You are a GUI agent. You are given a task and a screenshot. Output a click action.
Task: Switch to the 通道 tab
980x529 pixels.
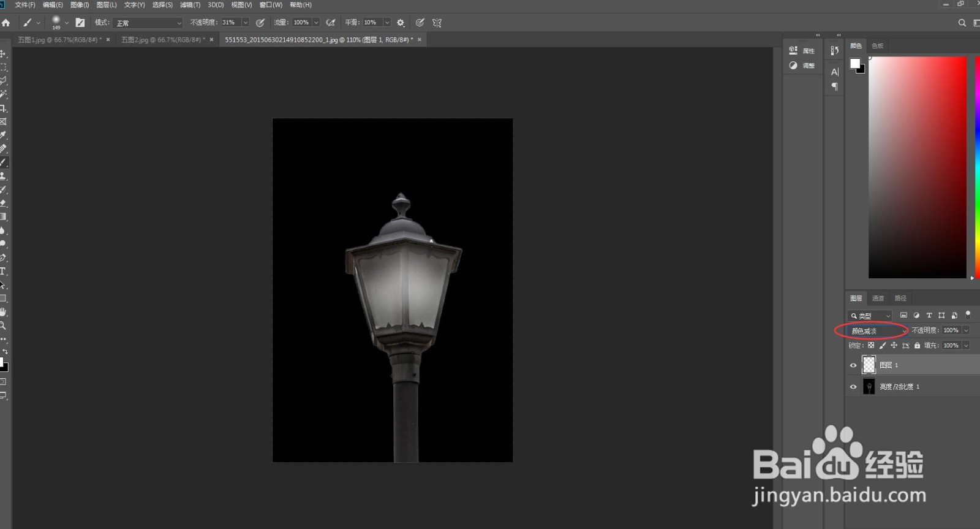878,299
